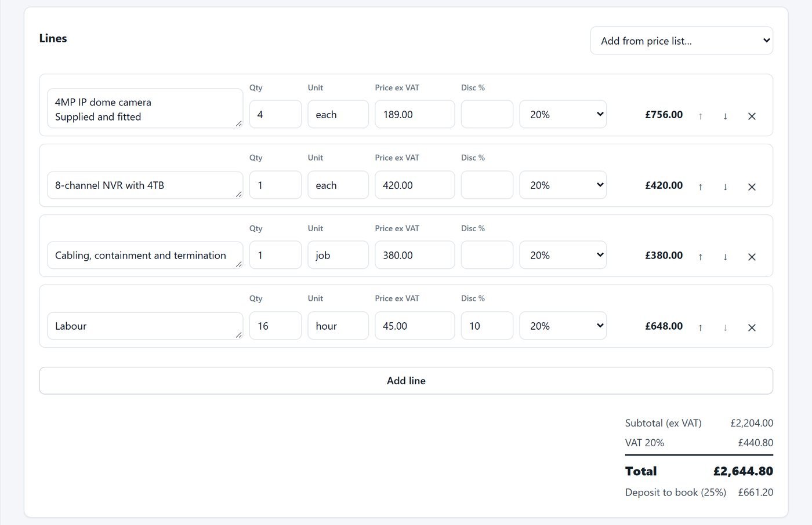Open the Add from price list dropdown

(x=681, y=41)
